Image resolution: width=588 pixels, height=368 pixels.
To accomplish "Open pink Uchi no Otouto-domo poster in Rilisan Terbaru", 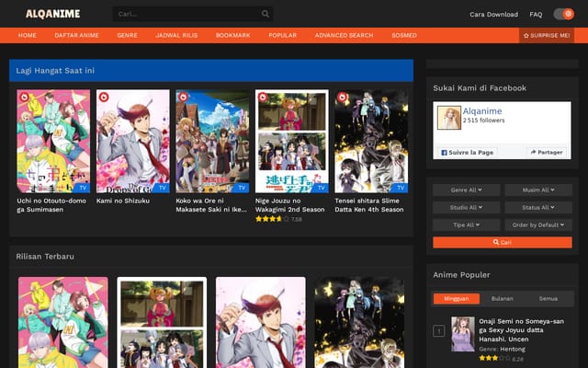I will click(63, 323).
